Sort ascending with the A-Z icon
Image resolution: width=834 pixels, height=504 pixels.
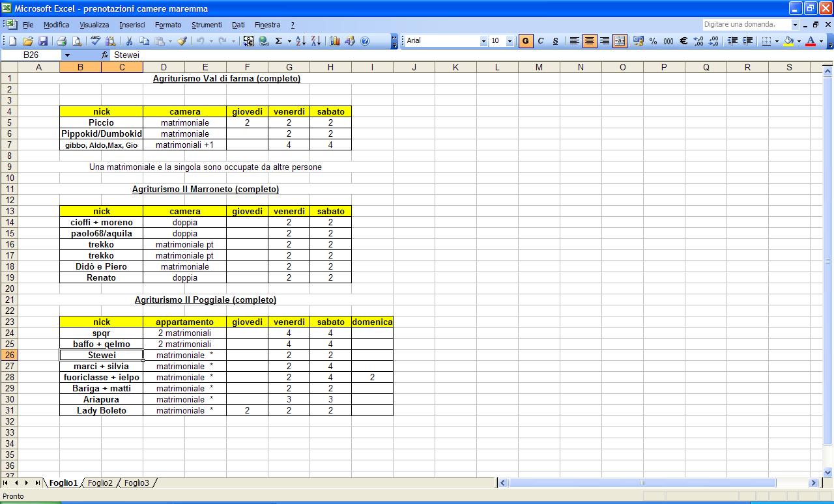(x=300, y=41)
